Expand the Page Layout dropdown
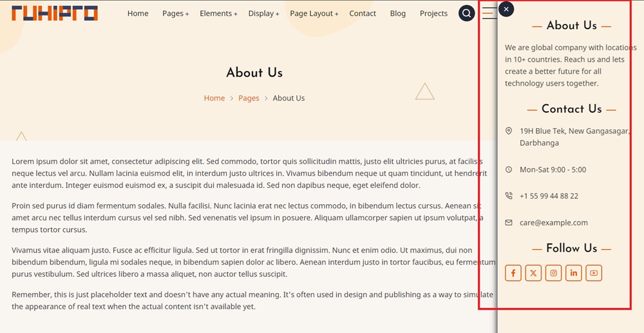Viewport: 644px width, 333px height. [x=314, y=14]
